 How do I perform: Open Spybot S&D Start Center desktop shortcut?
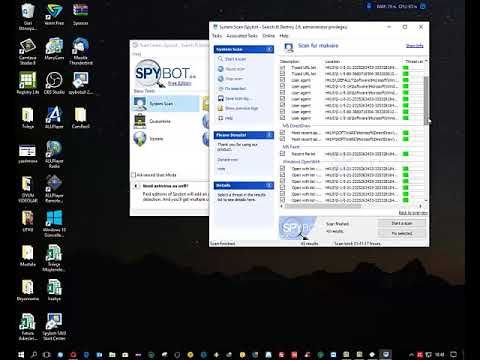[x=54, y=327]
